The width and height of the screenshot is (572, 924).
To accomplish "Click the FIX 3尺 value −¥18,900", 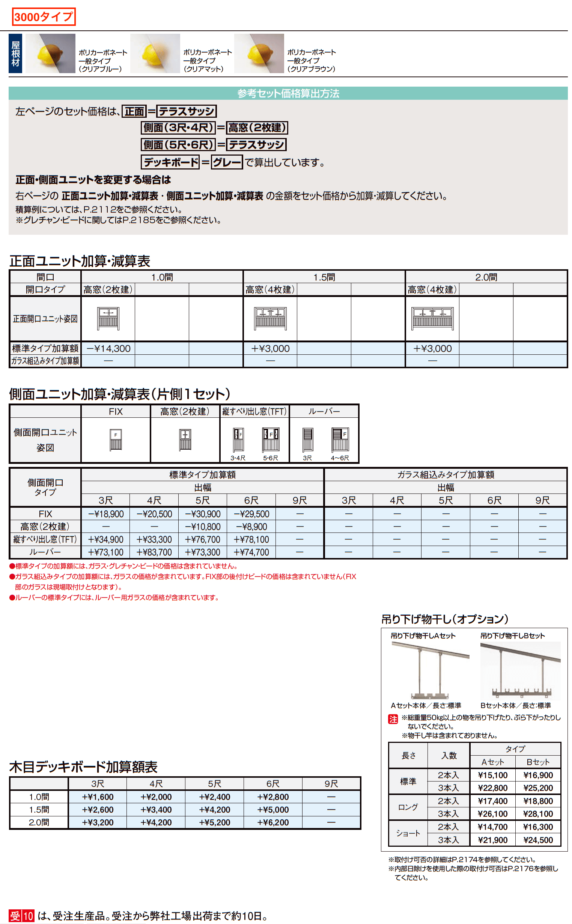I will tap(105, 514).
